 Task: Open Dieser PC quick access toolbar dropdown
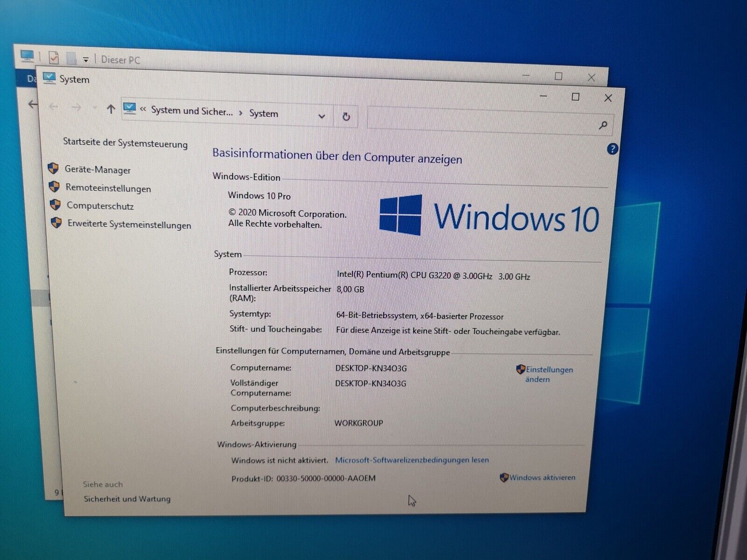tap(86, 60)
